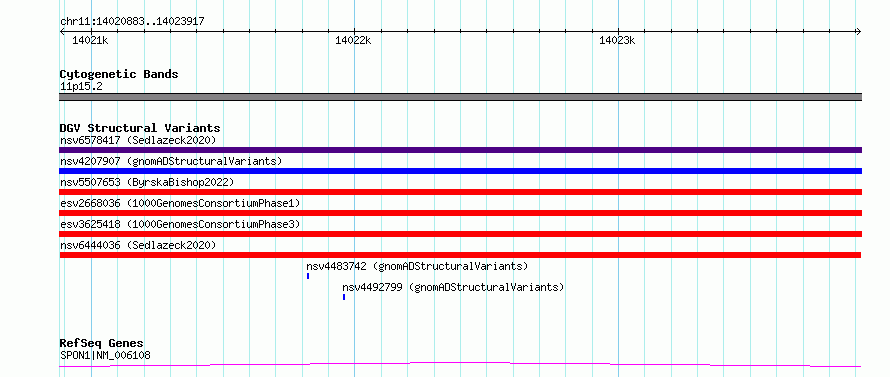Click the 14023k ruler tick label
The image size is (890, 377).
(617, 40)
